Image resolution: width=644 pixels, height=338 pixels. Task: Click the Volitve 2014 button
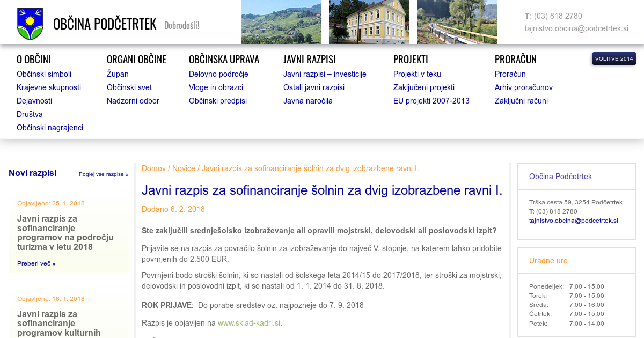614,58
